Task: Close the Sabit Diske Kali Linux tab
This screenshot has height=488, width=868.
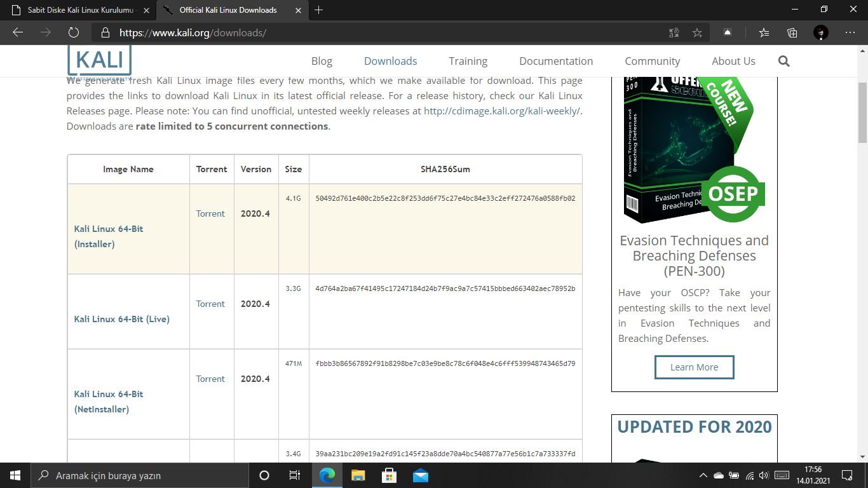Action: (x=146, y=10)
